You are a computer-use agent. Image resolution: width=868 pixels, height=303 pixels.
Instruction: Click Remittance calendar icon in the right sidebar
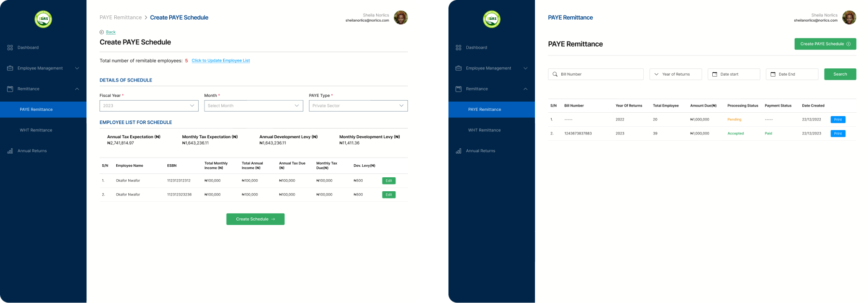click(x=459, y=89)
